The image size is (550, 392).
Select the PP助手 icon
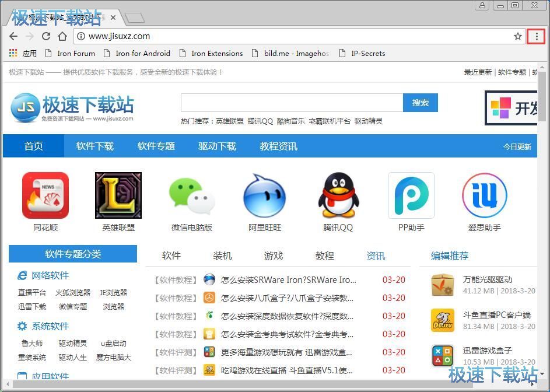411,195
